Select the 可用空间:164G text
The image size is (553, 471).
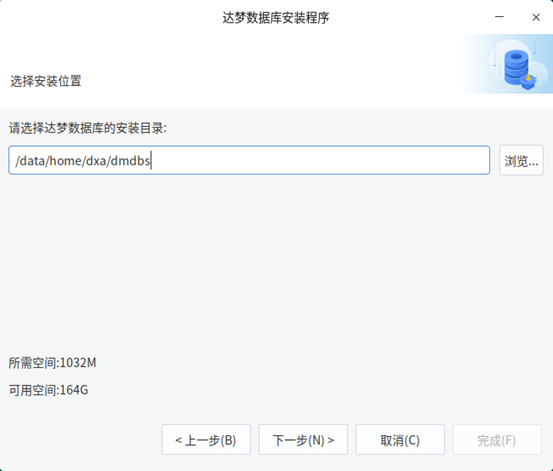[48, 390]
